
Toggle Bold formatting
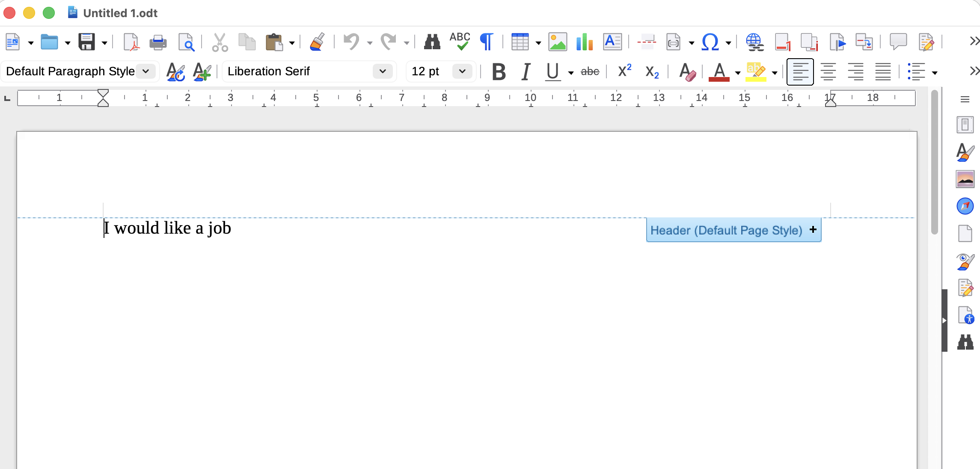(x=499, y=71)
